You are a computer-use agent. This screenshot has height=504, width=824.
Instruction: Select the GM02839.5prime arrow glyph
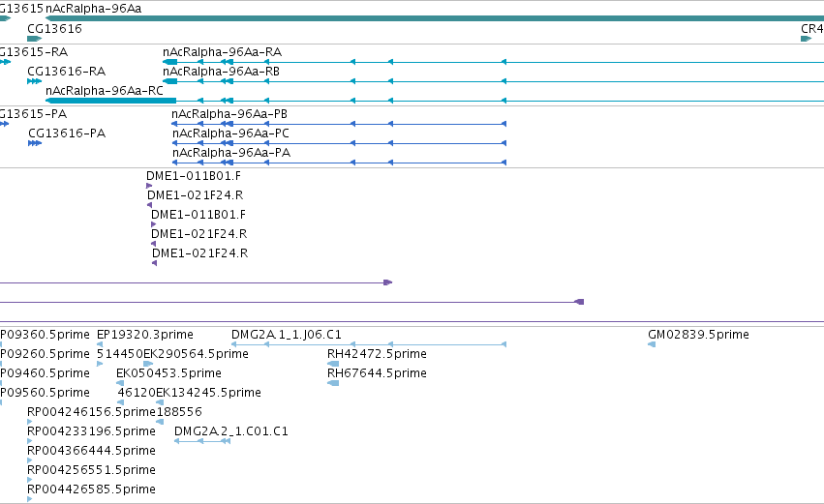point(652,344)
